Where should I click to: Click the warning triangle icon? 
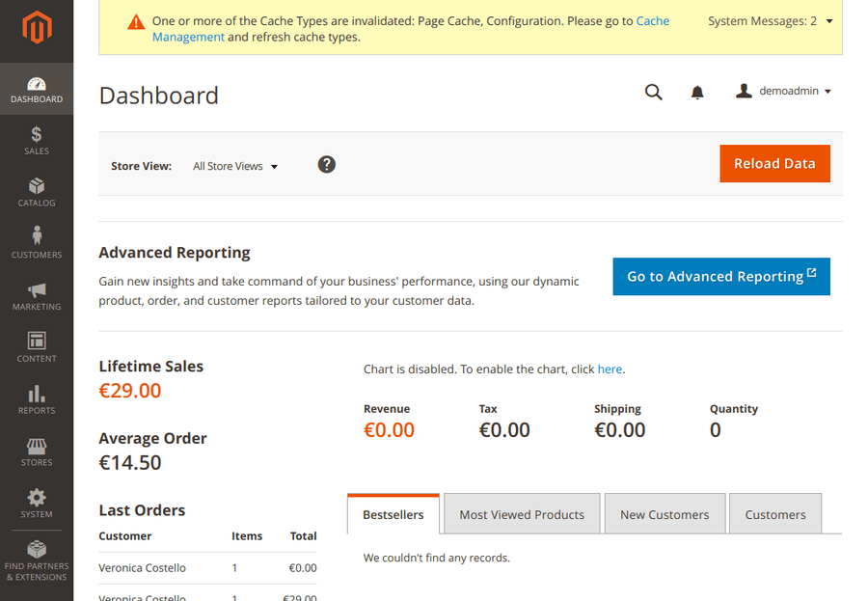[x=136, y=23]
